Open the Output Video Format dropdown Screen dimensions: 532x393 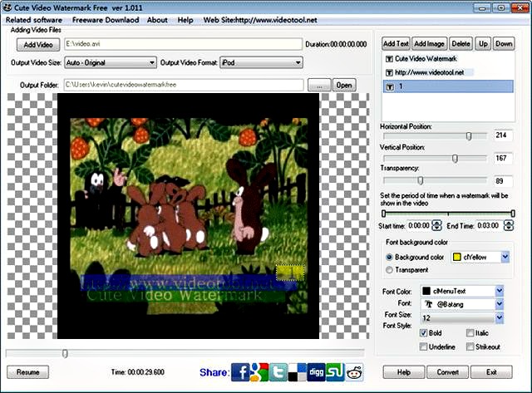pyautogui.click(x=261, y=62)
